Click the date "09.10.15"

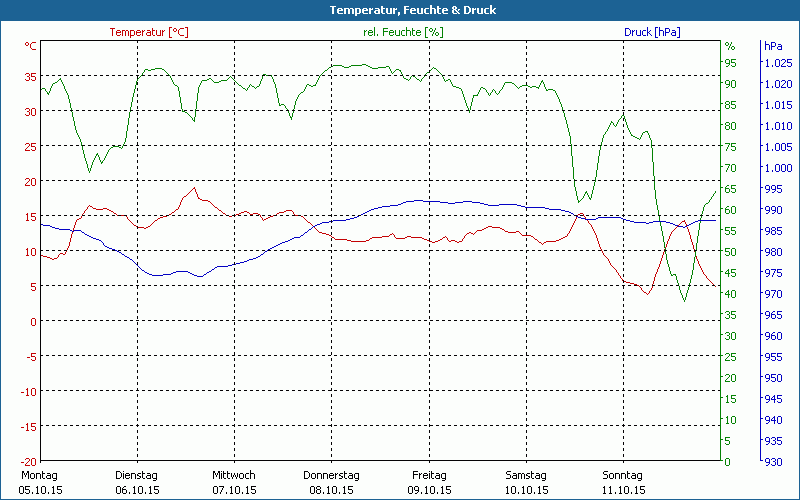tap(430, 490)
